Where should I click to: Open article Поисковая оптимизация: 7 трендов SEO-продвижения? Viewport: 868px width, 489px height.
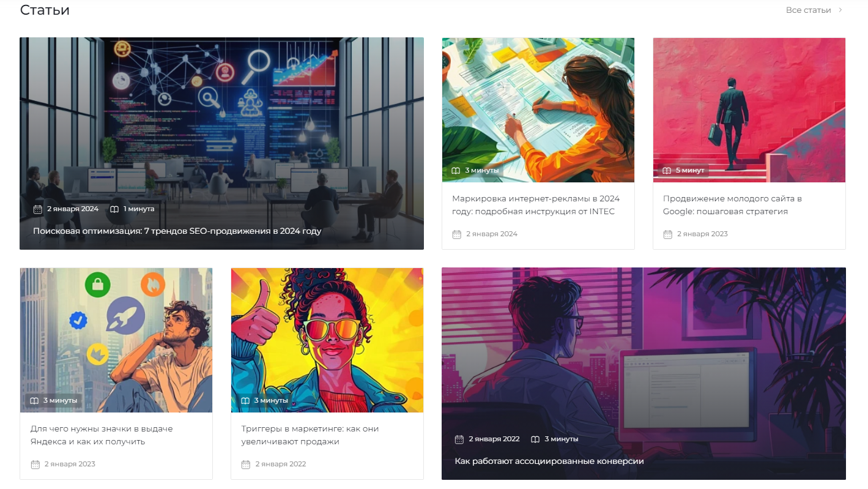[177, 231]
